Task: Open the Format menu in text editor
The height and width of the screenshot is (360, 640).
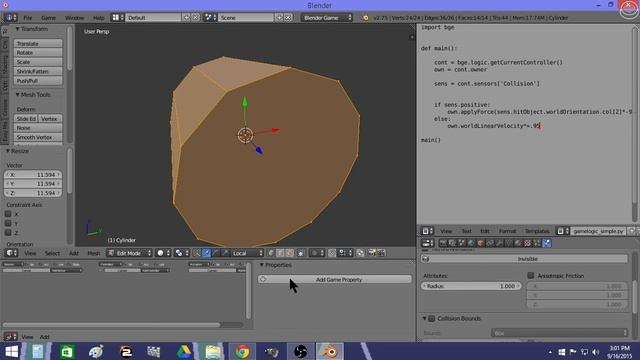Action: click(507, 231)
